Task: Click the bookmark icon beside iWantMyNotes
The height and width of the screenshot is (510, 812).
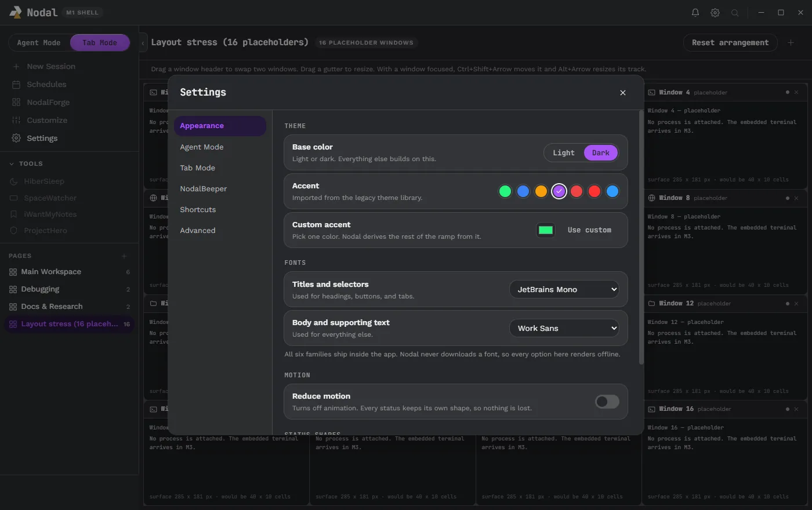Action: coord(14,214)
